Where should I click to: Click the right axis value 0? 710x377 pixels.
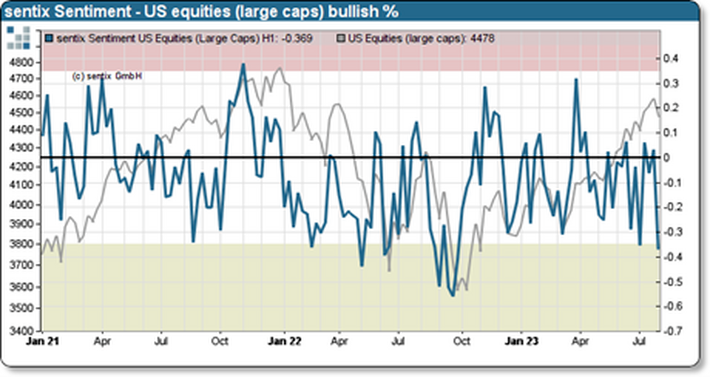pyautogui.click(x=667, y=157)
